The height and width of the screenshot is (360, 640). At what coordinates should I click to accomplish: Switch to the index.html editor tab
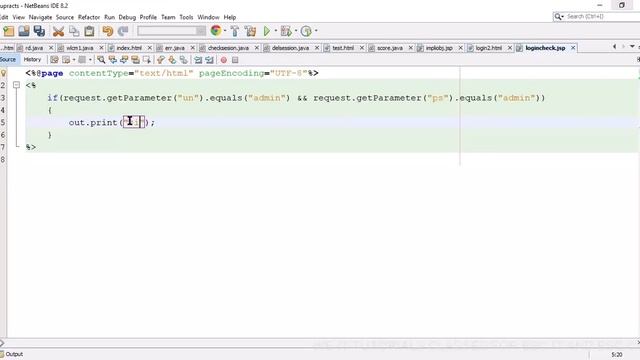pyautogui.click(x=129, y=48)
